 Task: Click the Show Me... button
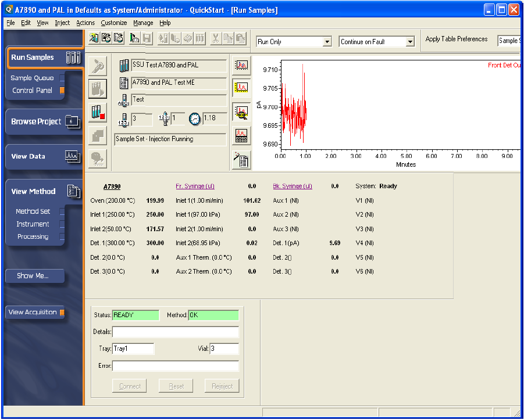point(35,276)
